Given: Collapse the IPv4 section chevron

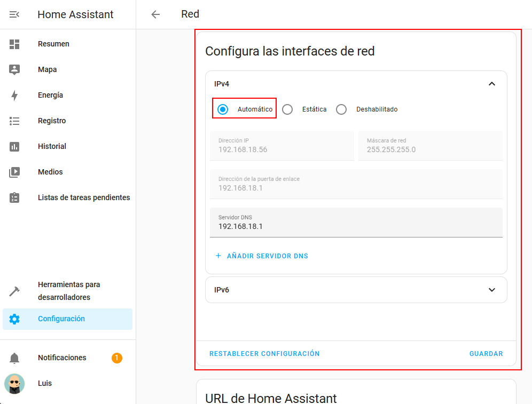Looking at the screenshot, I should (x=492, y=84).
